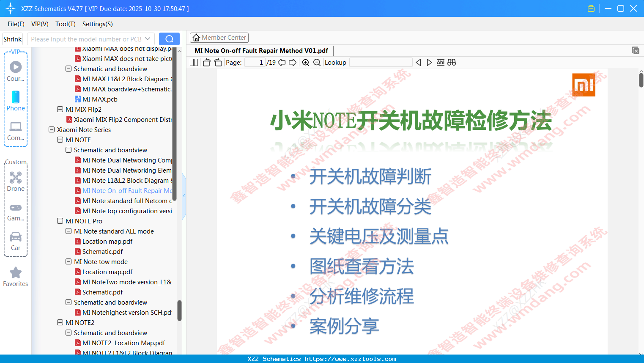The image size is (644, 363).
Task: Open the VIP menu
Action: coord(39,24)
